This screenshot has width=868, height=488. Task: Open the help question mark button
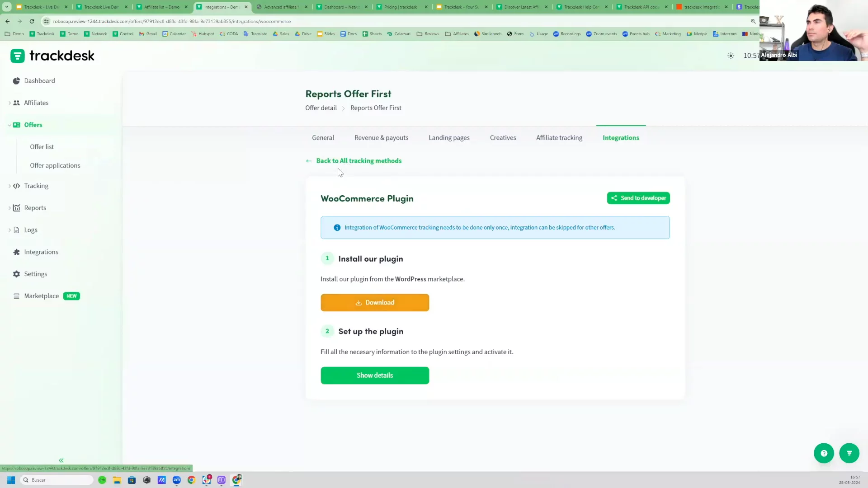(x=824, y=453)
